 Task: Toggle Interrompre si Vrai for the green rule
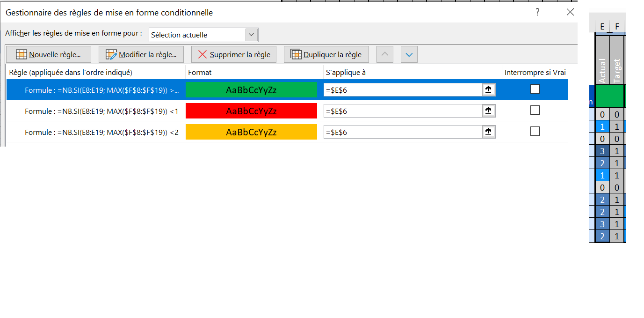click(x=535, y=89)
